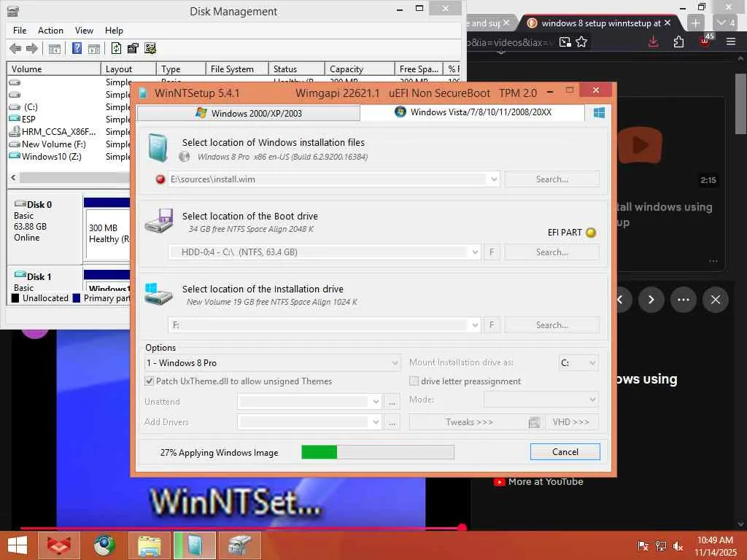The image size is (747, 560).
Task: Click Cancel to stop applying Windows image
Action: [565, 452]
